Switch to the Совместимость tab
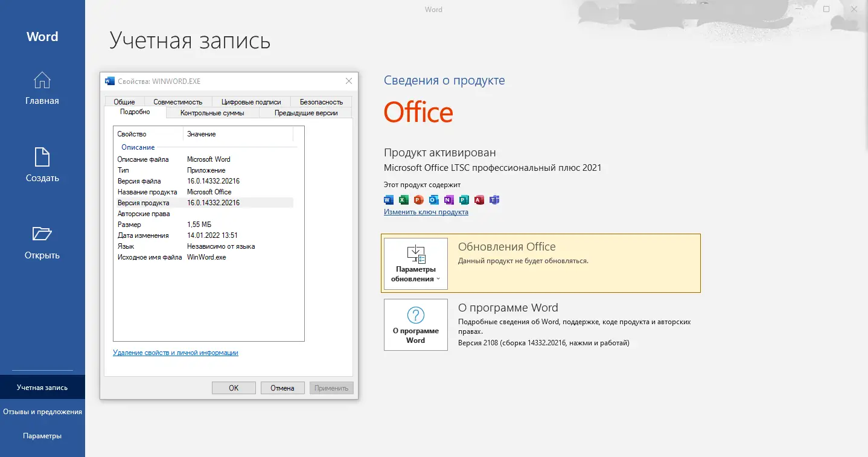 [178, 102]
